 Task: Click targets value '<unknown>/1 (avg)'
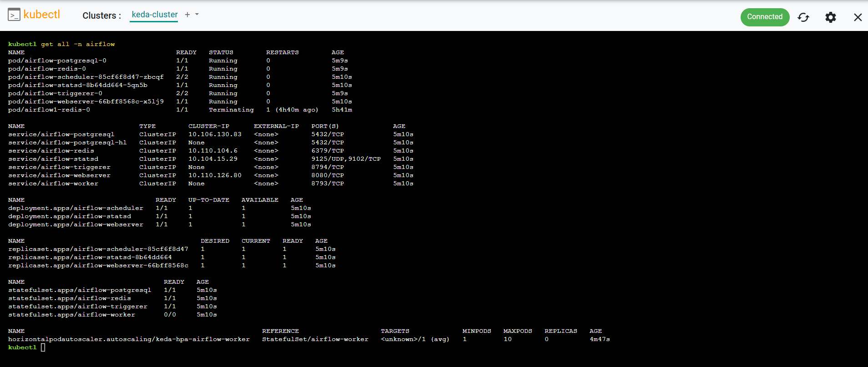coord(415,339)
